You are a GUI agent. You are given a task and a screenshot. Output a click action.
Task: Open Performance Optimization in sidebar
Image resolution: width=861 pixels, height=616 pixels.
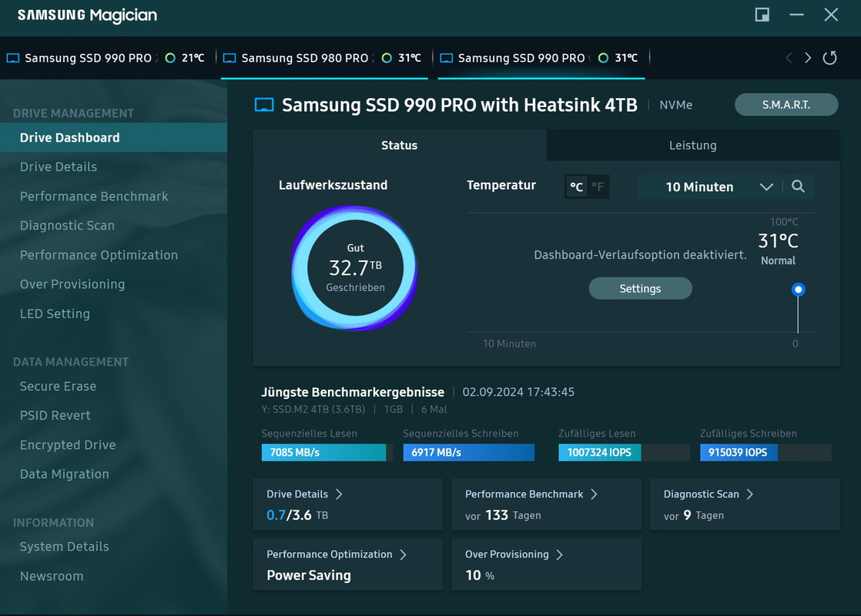point(114,256)
